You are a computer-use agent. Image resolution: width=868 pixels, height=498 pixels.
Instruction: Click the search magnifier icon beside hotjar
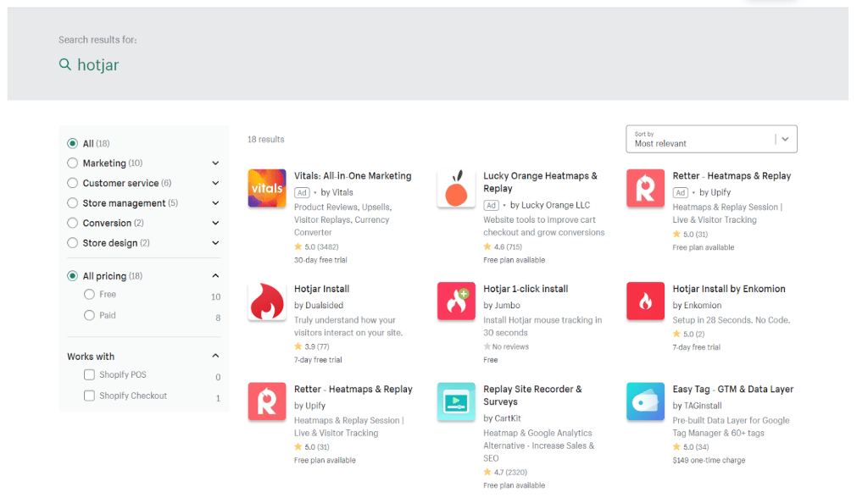coord(65,65)
